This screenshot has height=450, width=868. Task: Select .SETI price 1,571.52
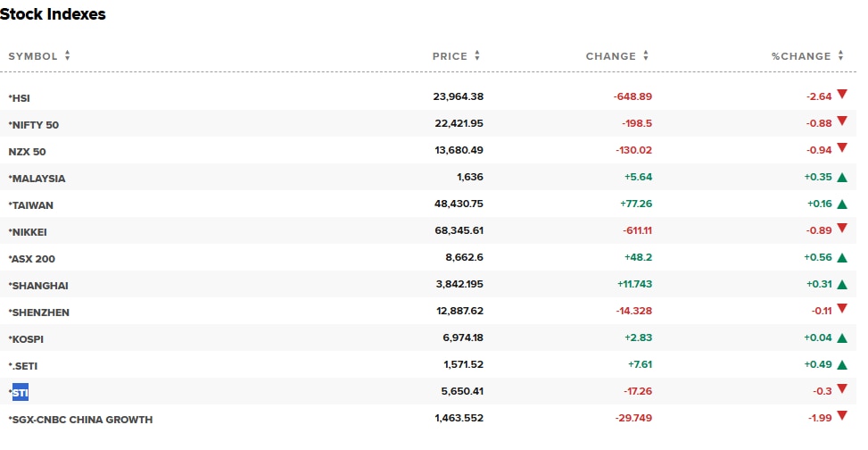(463, 364)
